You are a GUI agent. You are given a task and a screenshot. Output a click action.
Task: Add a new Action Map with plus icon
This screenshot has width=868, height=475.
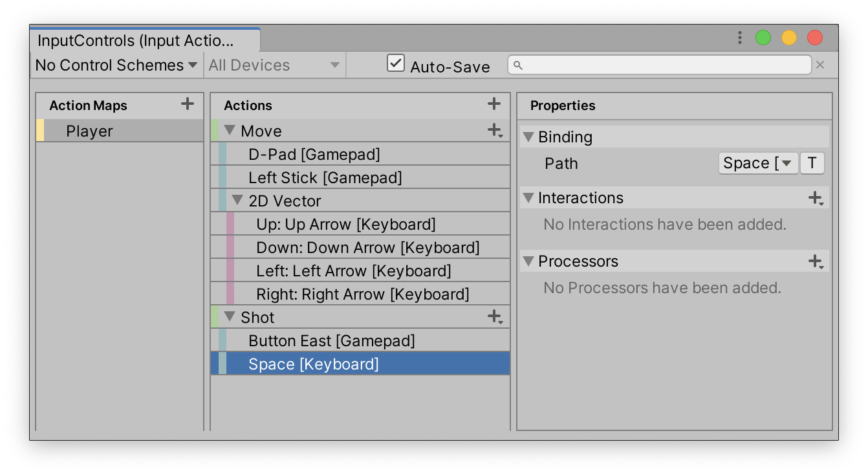coord(188,104)
